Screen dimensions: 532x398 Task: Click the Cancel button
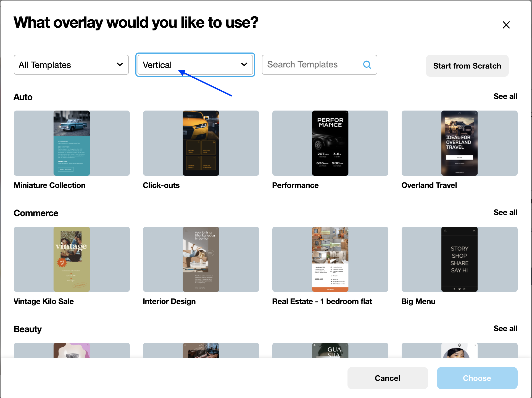pos(387,378)
